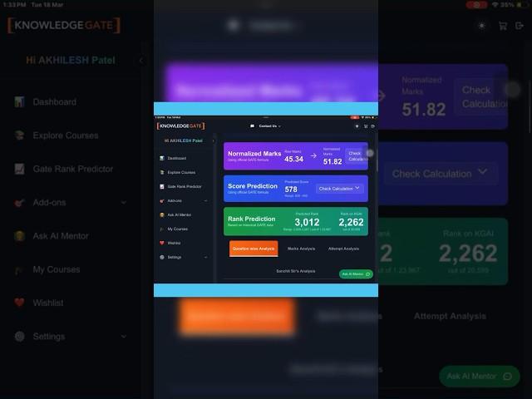Click the KnowledgeGate logo in the sharp inset screen
The height and width of the screenshot is (399, 532).
[180, 126]
